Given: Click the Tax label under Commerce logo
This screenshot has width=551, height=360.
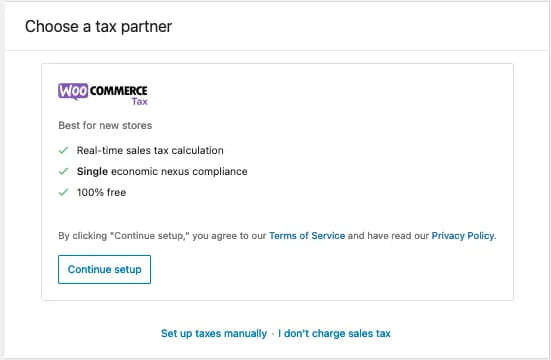Looking at the screenshot, I should click(x=140, y=102).
